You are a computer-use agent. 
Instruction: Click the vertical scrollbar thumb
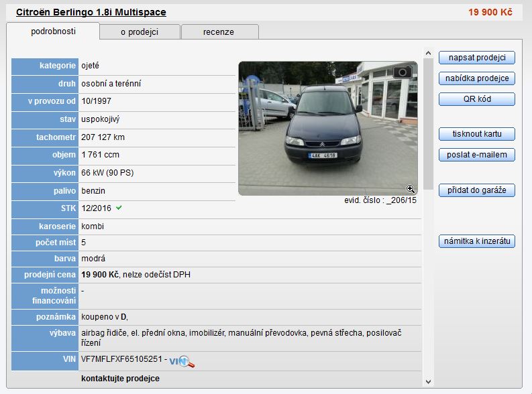[x=428, y=124]
